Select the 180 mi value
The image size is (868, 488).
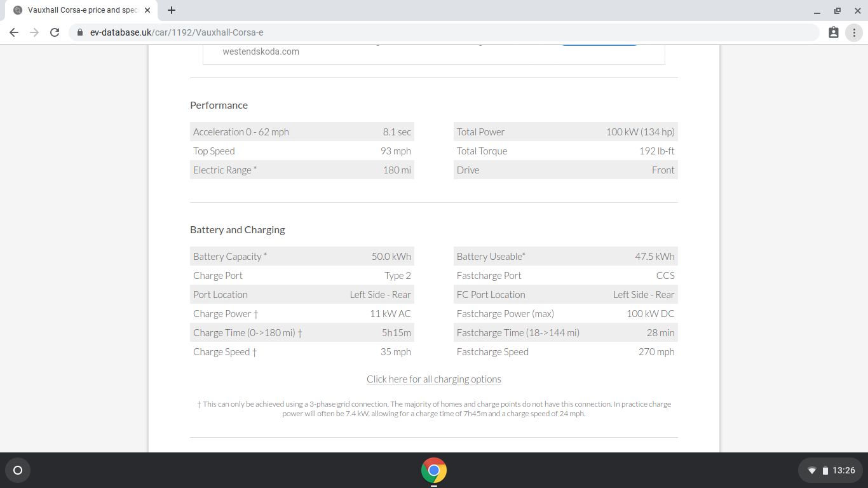click(x=397, y=170)
